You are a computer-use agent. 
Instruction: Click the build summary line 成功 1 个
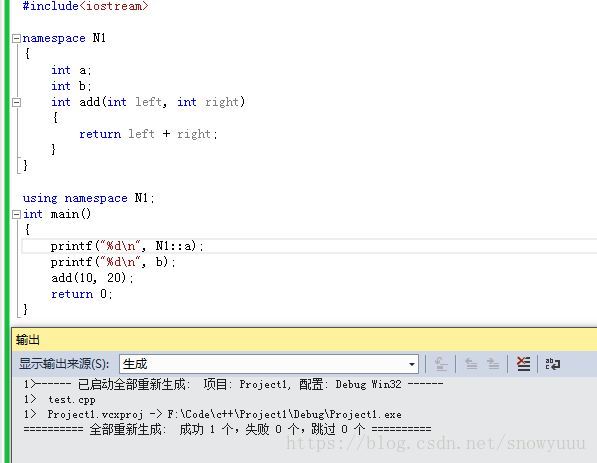click(x=227, y=429)
